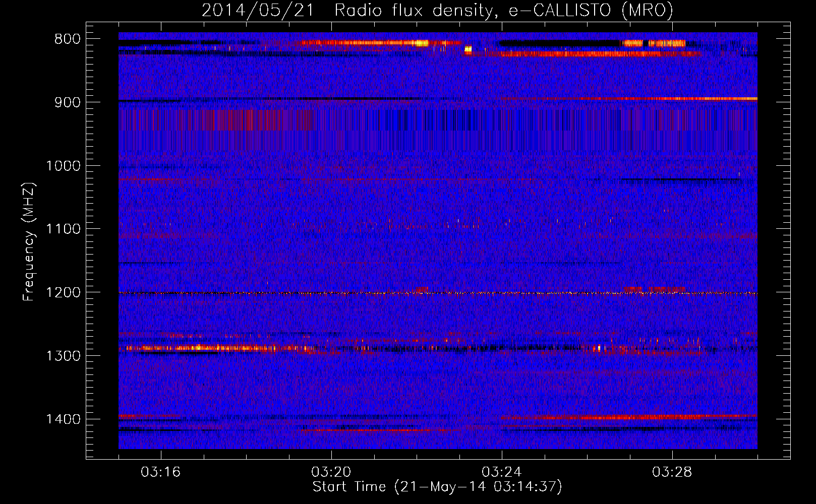Click the 03:16 time tick label
816x504 pixels.
pyautogui.click(x=161, y=472)
